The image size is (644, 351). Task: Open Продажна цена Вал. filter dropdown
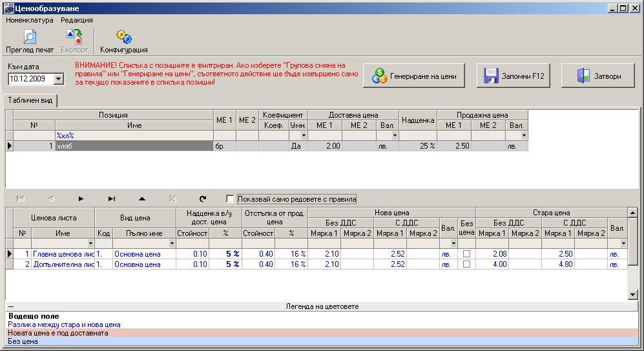[x=524, y=136]
